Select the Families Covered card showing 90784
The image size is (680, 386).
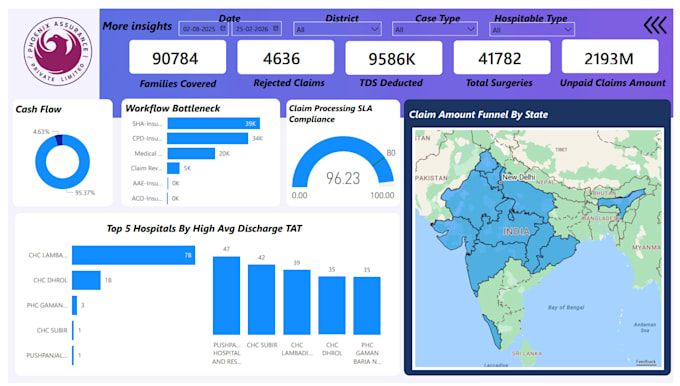[177, 57]
